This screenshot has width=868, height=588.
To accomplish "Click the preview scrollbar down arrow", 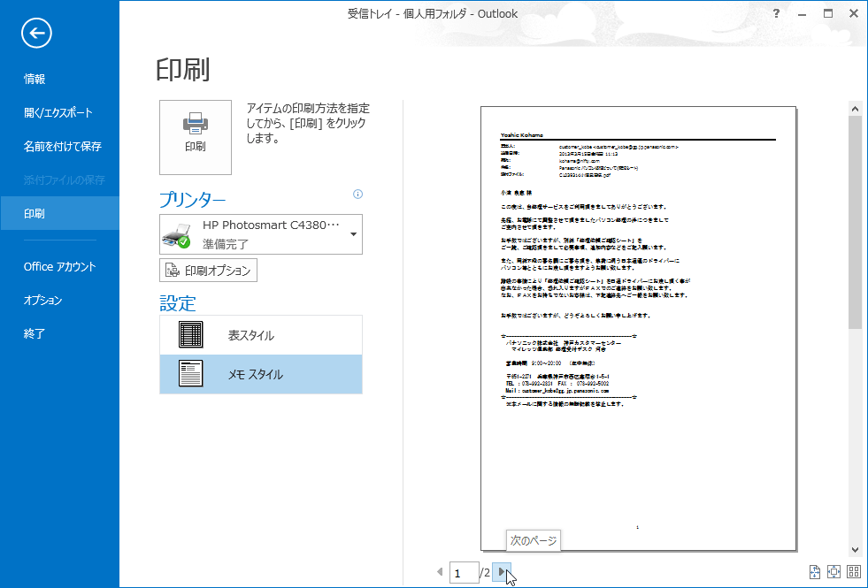I will click(x=855, y=549).
